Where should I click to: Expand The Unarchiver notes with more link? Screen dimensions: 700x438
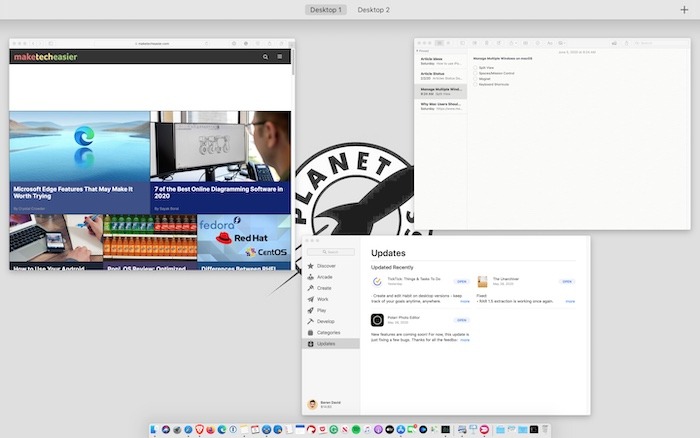[570, 301]
